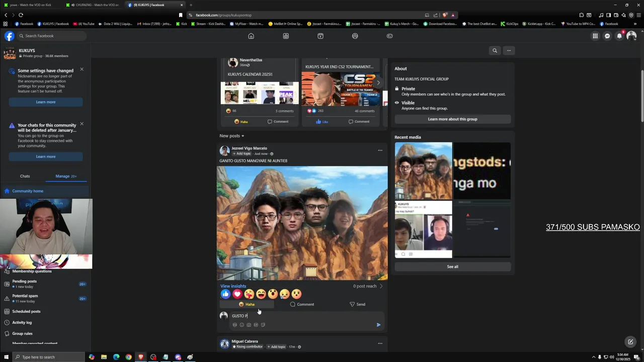Viewport: 644px width, 362px height.
Task: Open post reach details chevron
Action: pyautogui.click(x=381, y=286)
